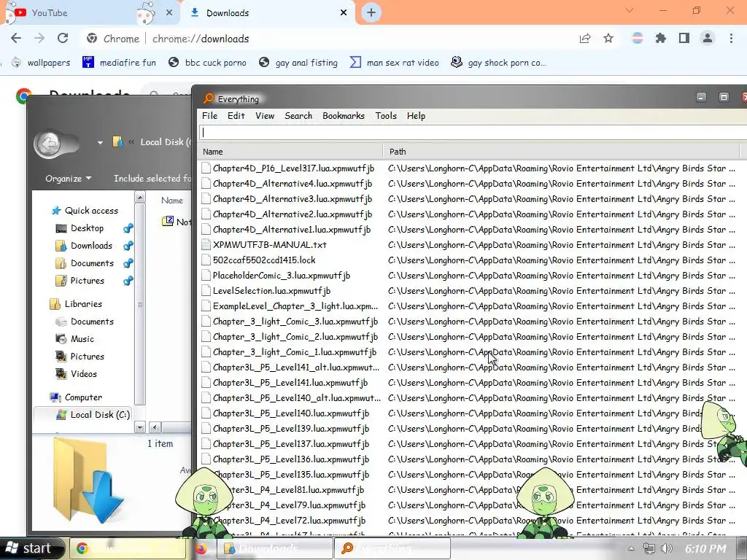The width and height of the screenshot is (747, 560).
Task: Open the Start menu
Action: [31, 548]
